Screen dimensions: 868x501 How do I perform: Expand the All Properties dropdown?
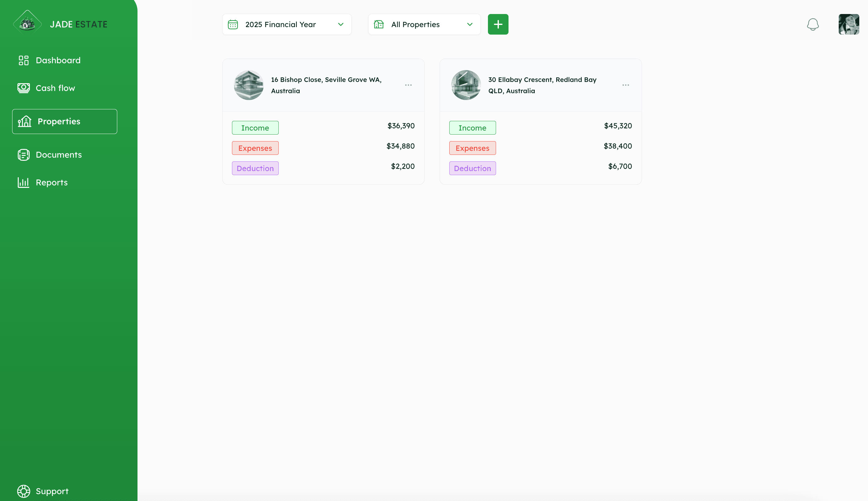point(469,24)
